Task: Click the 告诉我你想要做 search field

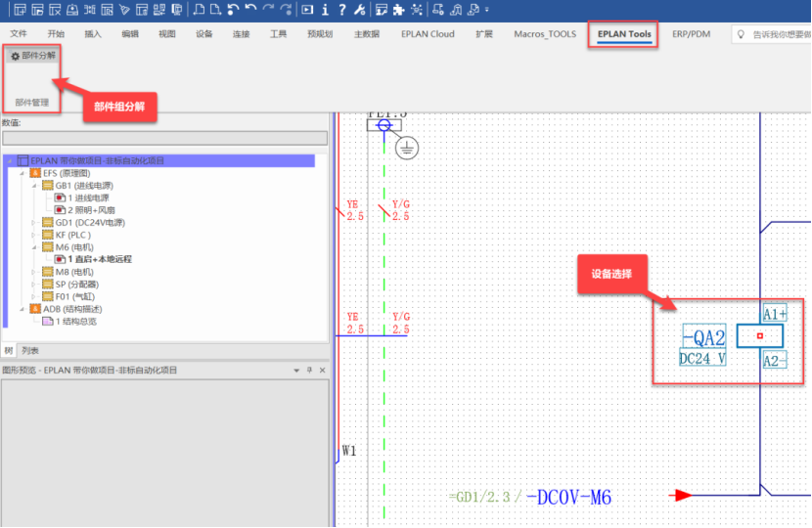Action: [772, 34]
